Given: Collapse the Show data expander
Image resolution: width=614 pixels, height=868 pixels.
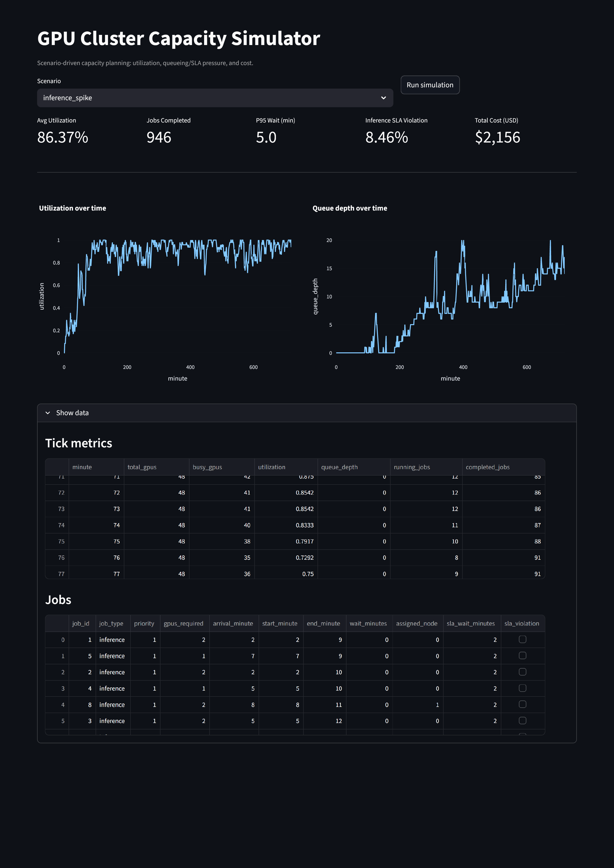Looking at the screenshot, I should (72, 413).
